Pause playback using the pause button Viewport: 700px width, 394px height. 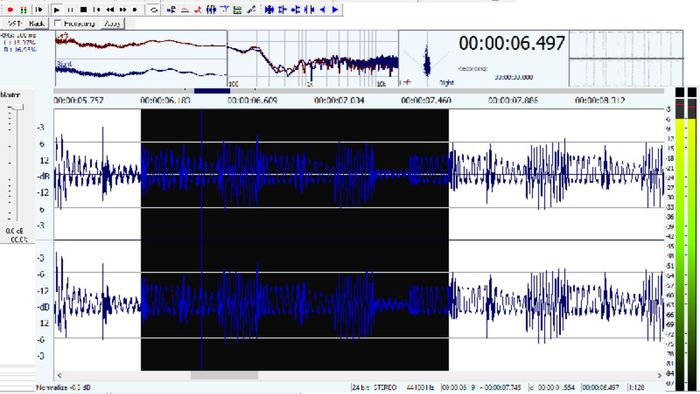click(x=70, y=9)
